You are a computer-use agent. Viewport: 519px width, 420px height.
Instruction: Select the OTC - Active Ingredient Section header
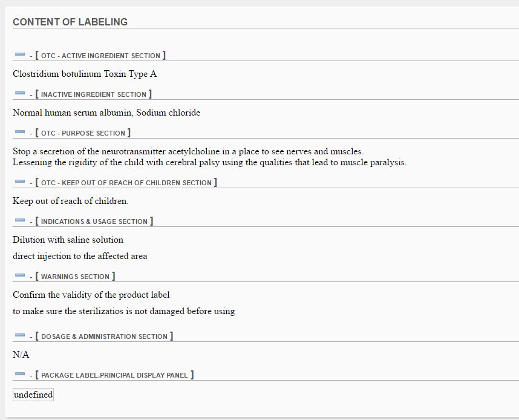click(100, 56)
